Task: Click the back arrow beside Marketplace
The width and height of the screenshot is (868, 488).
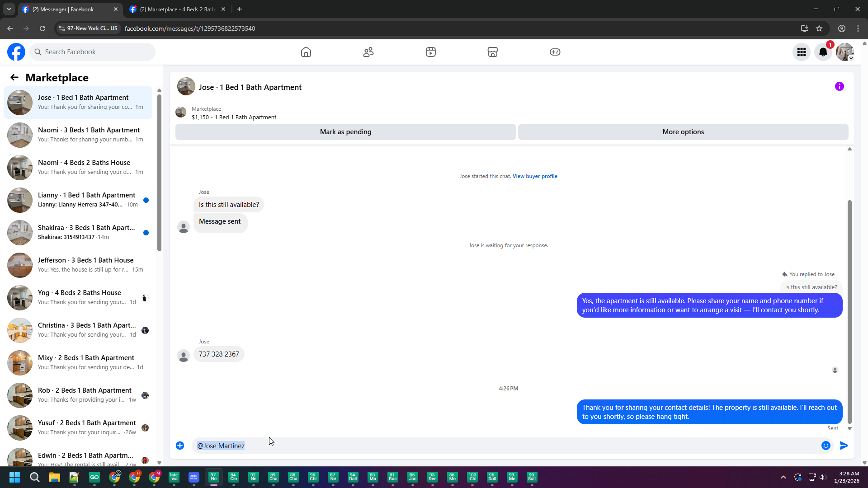Action: click(14, 78)
